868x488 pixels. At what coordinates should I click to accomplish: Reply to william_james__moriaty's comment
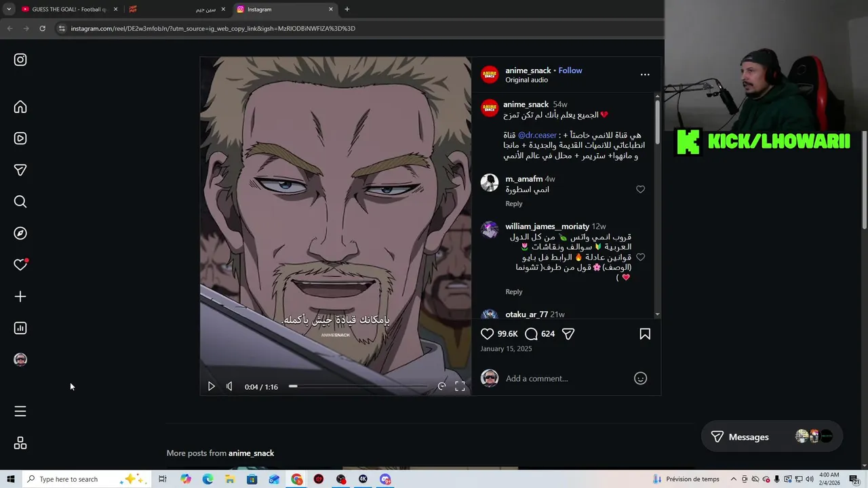(x=514, y=291)
